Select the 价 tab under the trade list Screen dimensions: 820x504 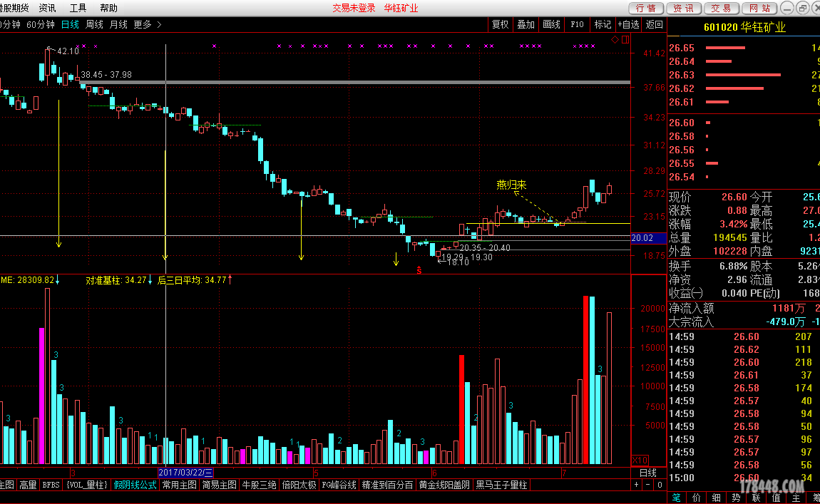[x=697, y=498]
